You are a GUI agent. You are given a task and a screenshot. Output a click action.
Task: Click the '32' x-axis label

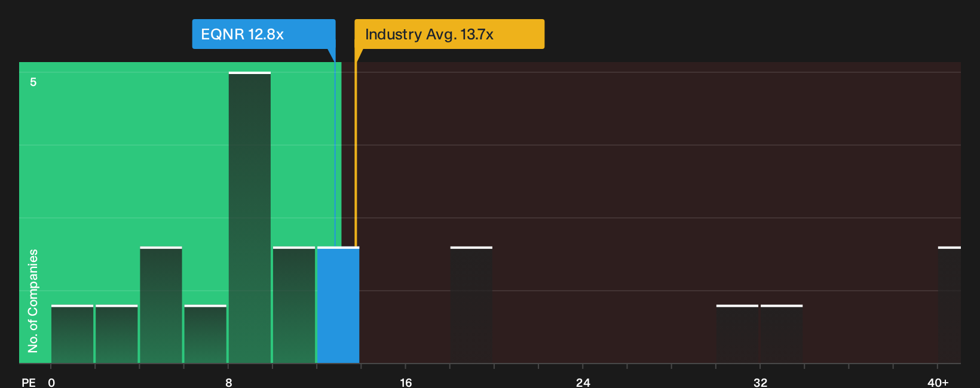[760, 382]
